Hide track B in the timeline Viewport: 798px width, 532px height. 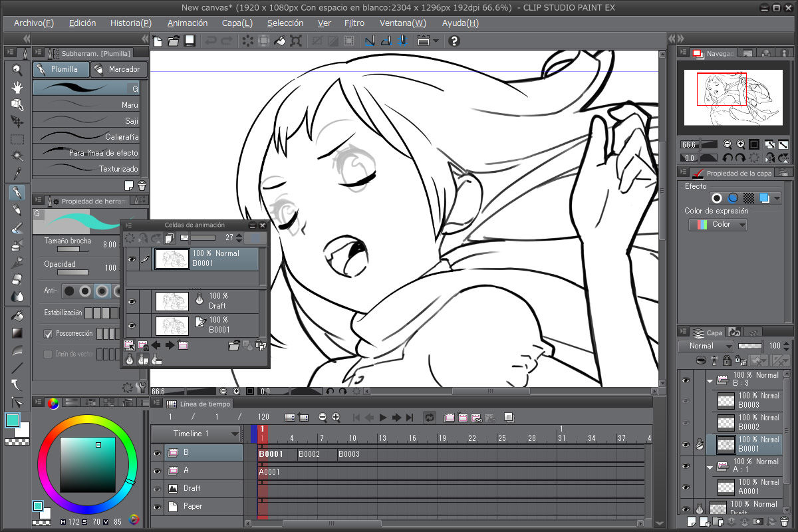coord(157,453)
